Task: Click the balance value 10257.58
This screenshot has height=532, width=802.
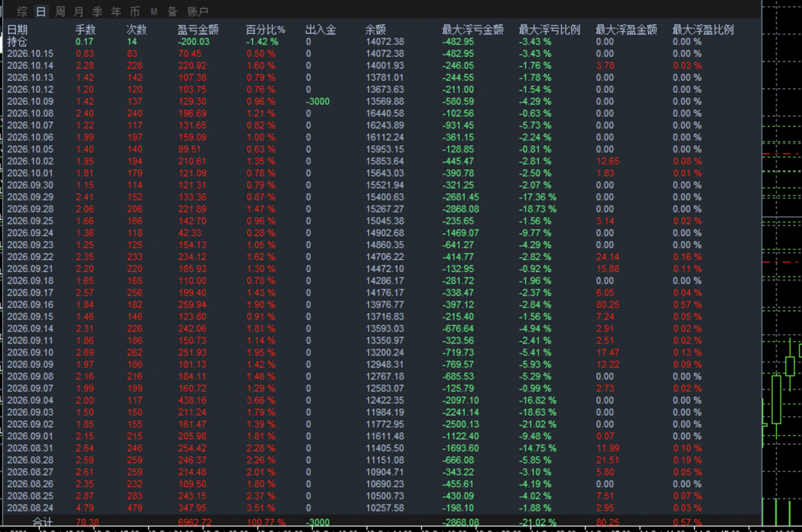Action: (x=385, y=508)
